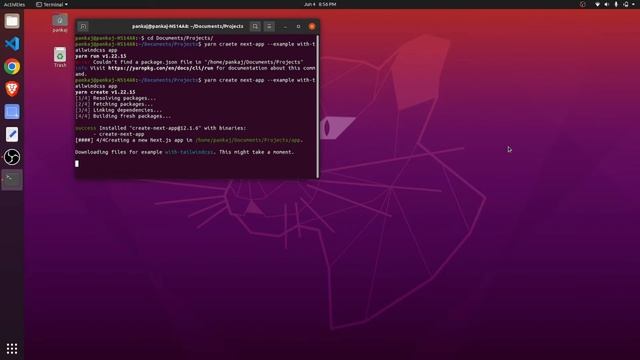The image size is (640, 360).
Task: Close the Terminal window
Action: 312,27
